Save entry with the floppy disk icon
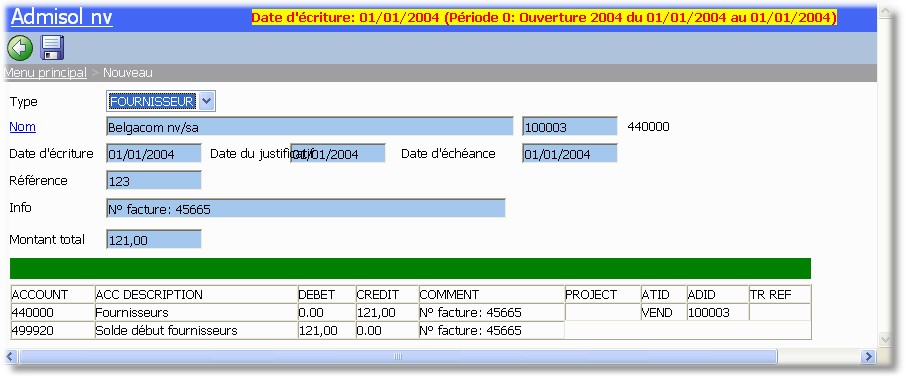Image resolution: width=909 pixels, height=382 pixels. click(x=52, y=48)
